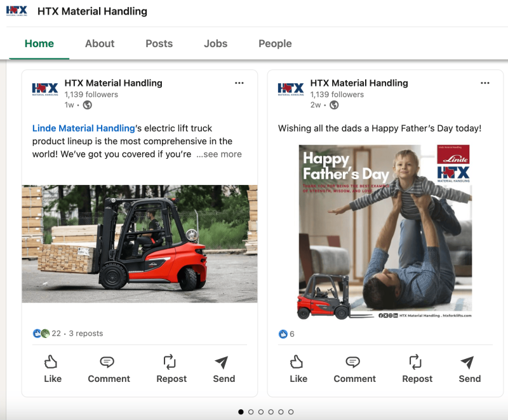Select the fifth carousel page dot

coord(281,412)
